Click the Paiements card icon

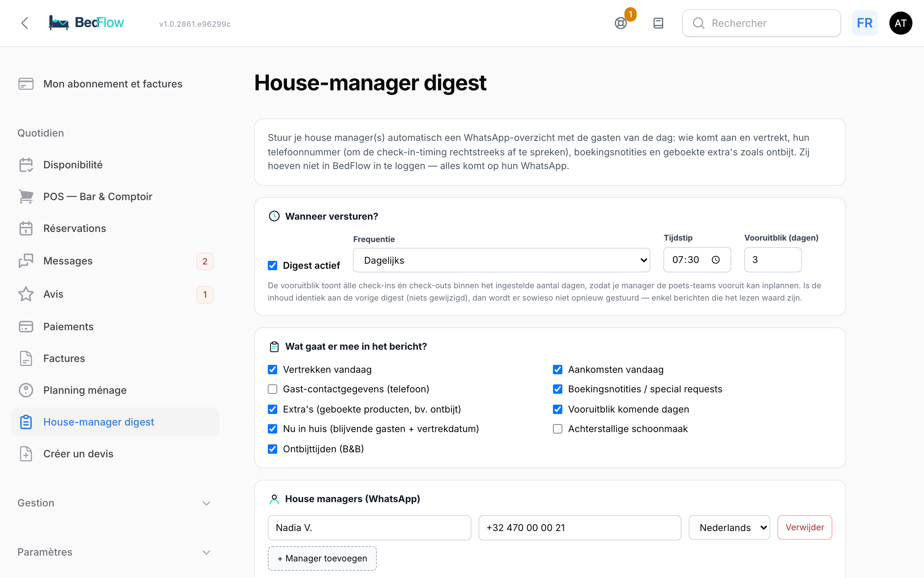pos(26,327)
